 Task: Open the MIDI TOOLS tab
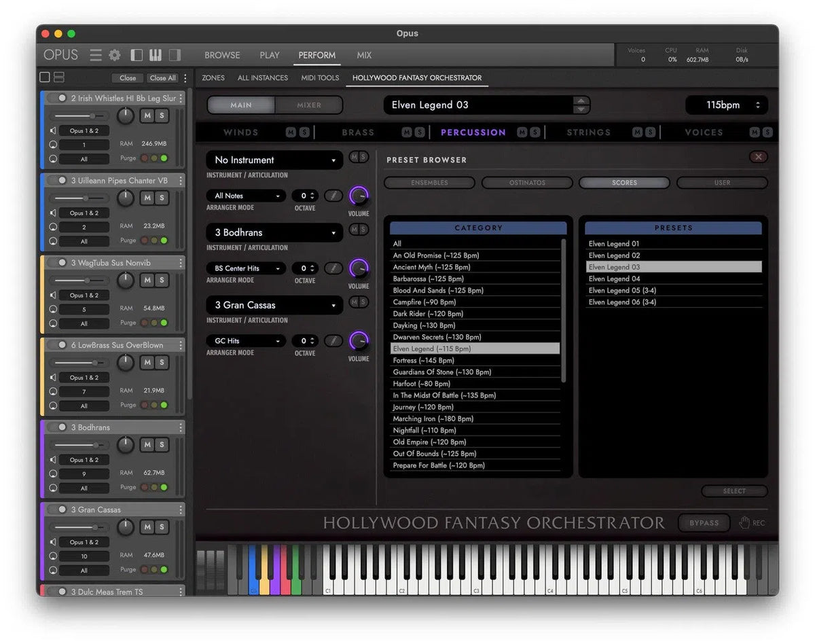pyautogui.click(x=320, y=77)
